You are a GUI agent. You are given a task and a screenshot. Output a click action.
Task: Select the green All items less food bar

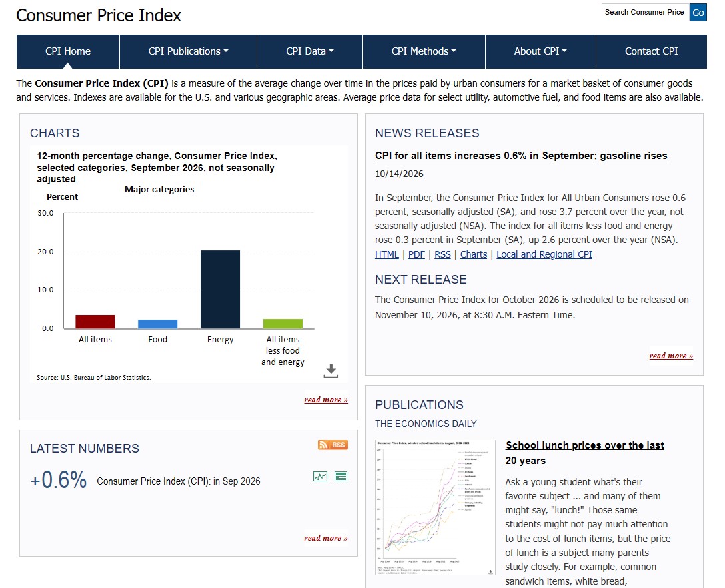point(283,324)
